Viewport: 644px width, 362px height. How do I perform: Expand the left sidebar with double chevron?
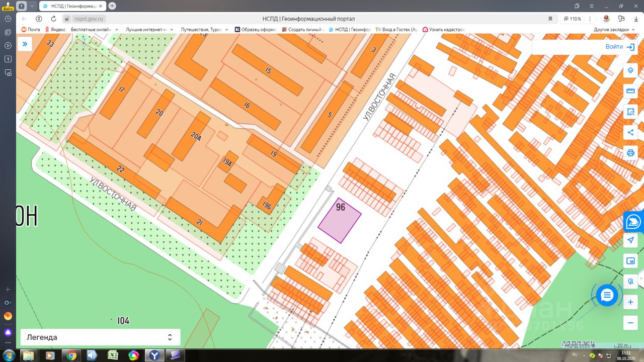(x=25, y=44)
